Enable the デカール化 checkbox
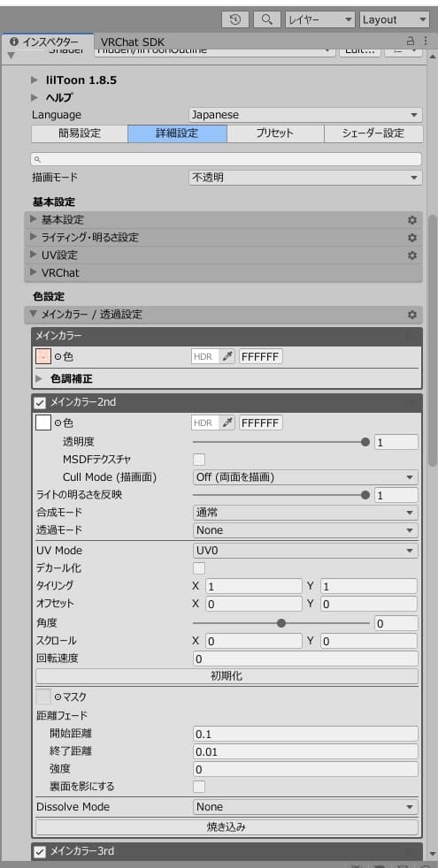This screenshot has width=438, height=868. point(199,568)
